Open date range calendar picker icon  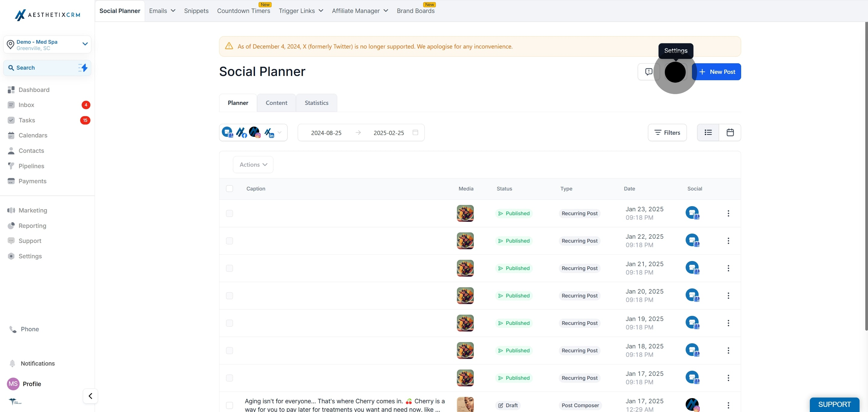(416, 132)
